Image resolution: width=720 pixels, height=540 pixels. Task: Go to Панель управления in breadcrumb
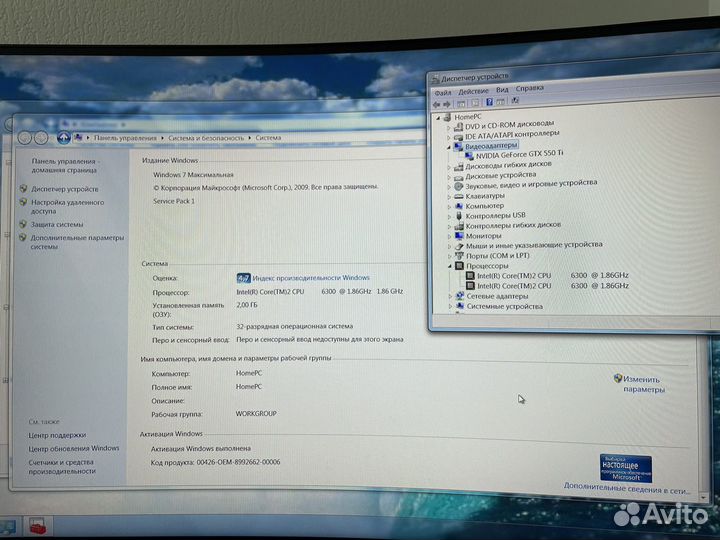click(x=125, y=138)
